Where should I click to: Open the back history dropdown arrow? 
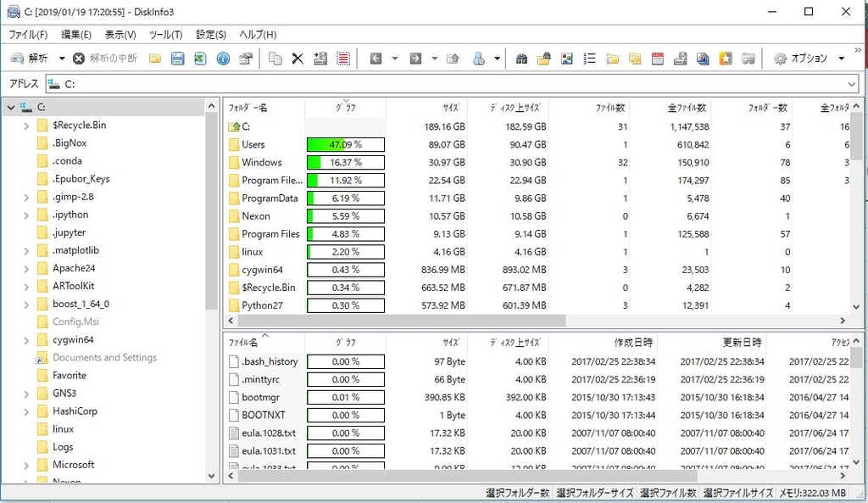click(395, 59)
